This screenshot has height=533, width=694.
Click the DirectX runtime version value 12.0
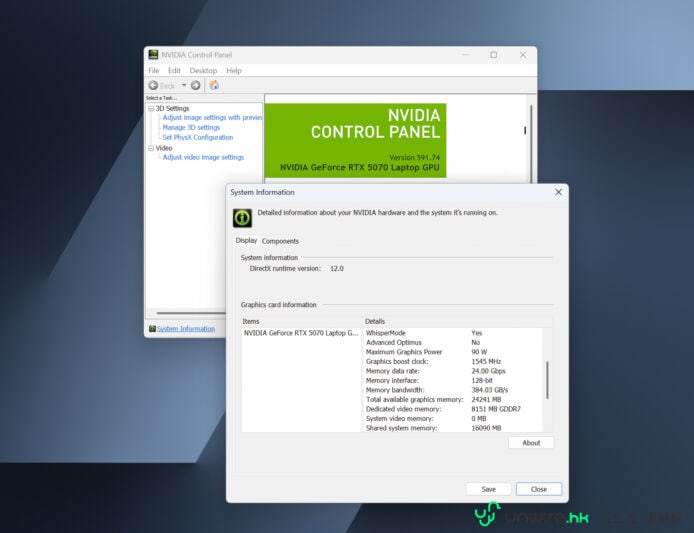point(337,269)
